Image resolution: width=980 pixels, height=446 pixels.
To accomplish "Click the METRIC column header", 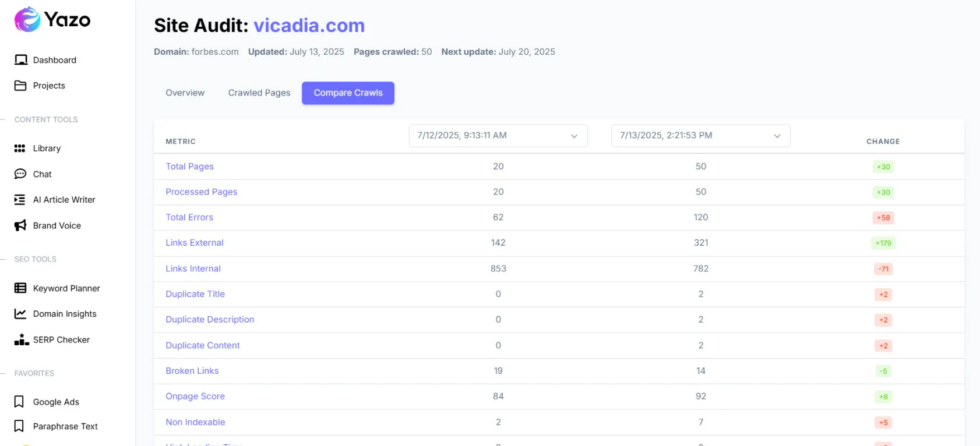I will tap(181, 141).
